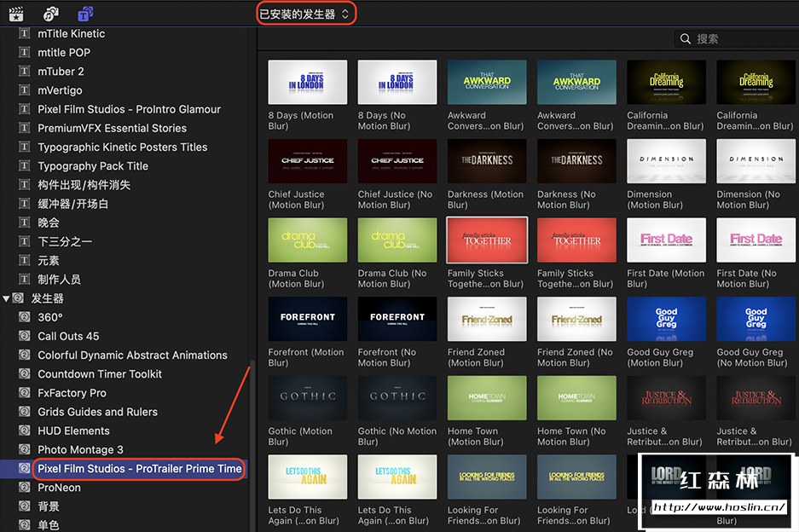Select the 8 Days (No Motion Blur) generator
Image resolution: width=799 pixels, height=532 pixels.
click(397, 82)
